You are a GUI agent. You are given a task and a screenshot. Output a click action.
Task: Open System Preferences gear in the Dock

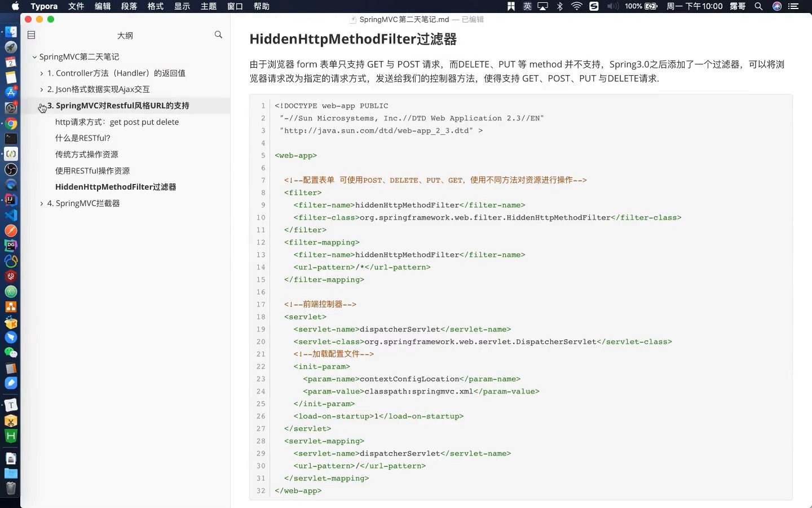[x=11, y=108]
